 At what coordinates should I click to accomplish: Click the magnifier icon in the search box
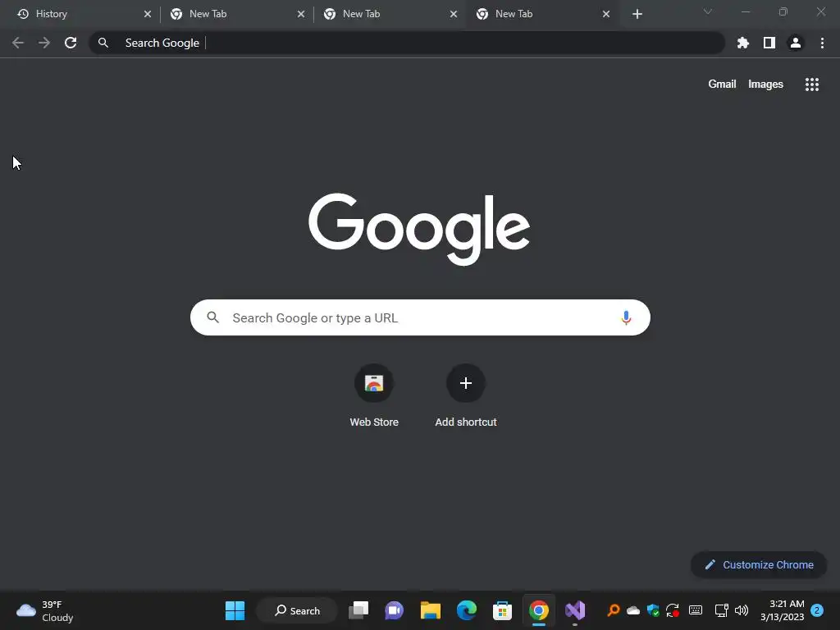[x=212, y=317]
